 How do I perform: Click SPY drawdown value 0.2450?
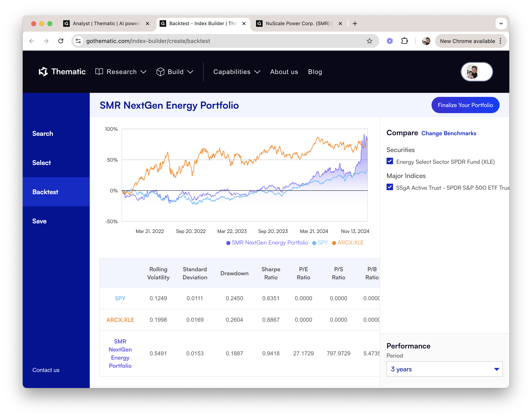(x=234, y=298)
